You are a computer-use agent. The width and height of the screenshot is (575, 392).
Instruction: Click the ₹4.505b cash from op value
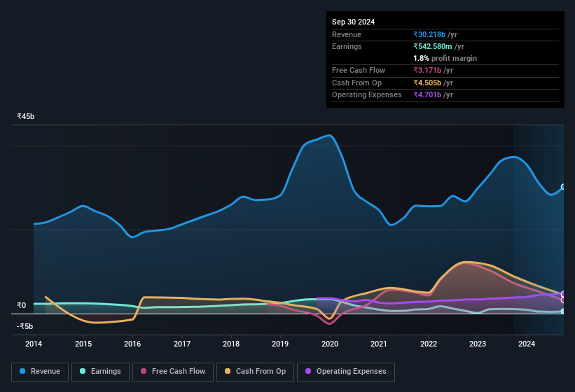(427, 83)
